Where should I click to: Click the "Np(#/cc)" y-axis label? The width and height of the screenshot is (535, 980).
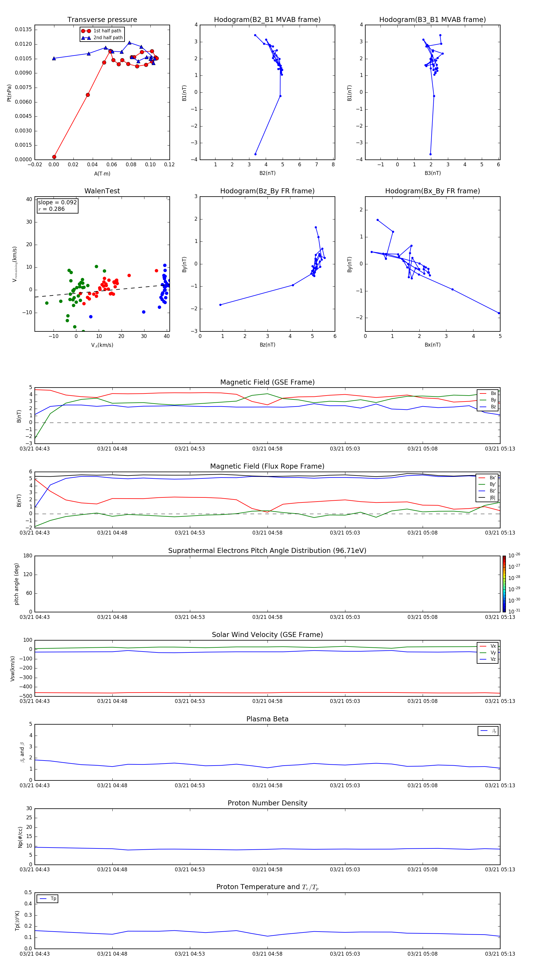[x=20, y=837]
